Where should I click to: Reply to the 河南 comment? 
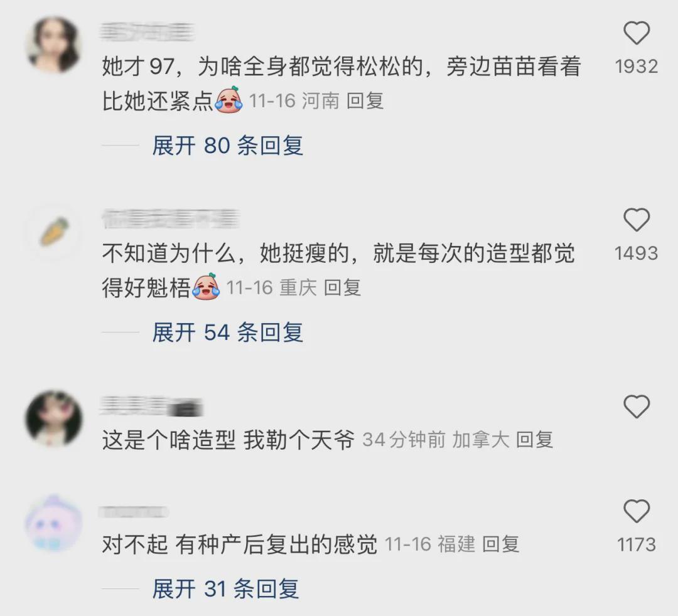(365, 101)
